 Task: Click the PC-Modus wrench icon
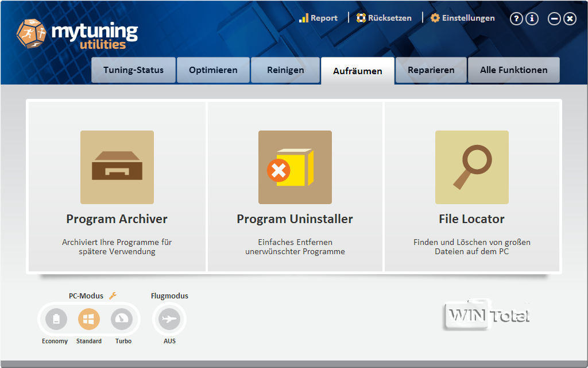[113, 296]
